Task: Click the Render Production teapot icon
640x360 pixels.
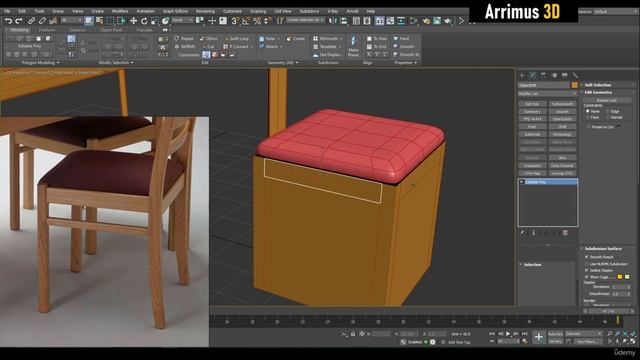Action: click(x=448, y=20)
